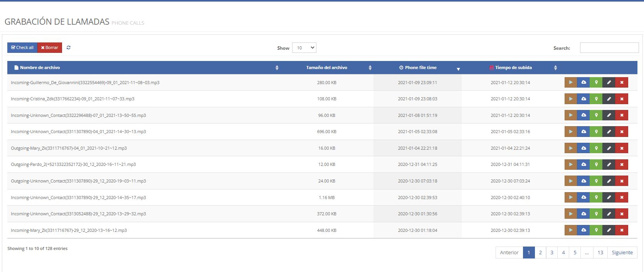The height and width of the screenshot is (272, 644).
Task: Click the refresh icon next to Borrar
Action: tap(69, 47)
